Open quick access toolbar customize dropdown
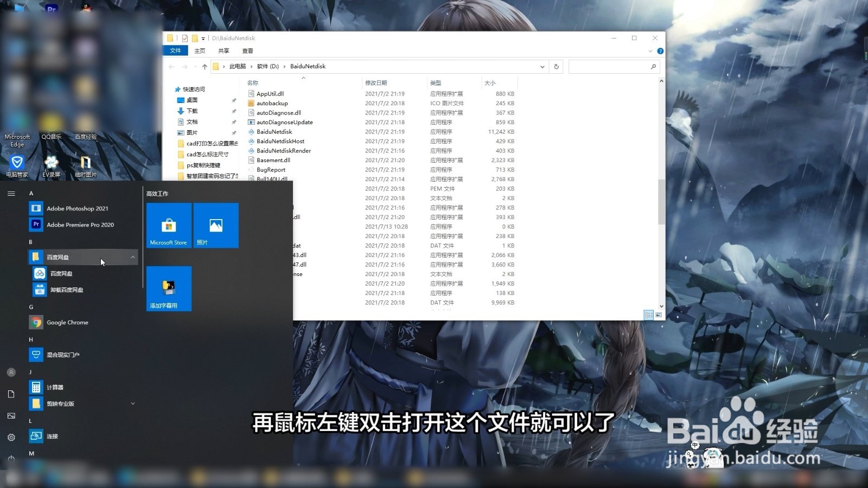The height and width of the screenshot is (488, 868). coord(203,38)
